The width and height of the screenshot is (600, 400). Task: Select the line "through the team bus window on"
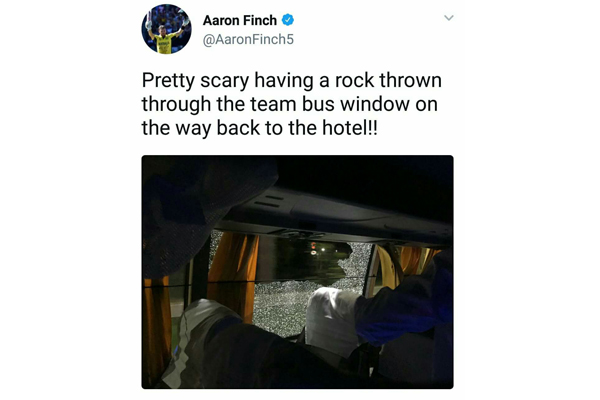point(290,104)
